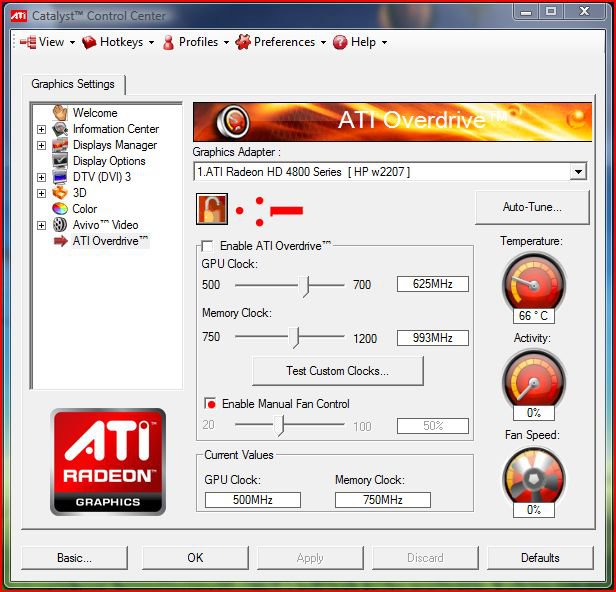
Task: Click the DTV (DVI) 3 monitor icon
Action: tap(60, 177)
